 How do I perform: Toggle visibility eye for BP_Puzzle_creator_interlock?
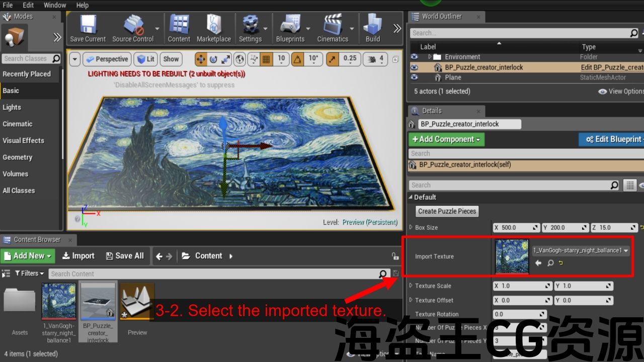click(414, 67)
